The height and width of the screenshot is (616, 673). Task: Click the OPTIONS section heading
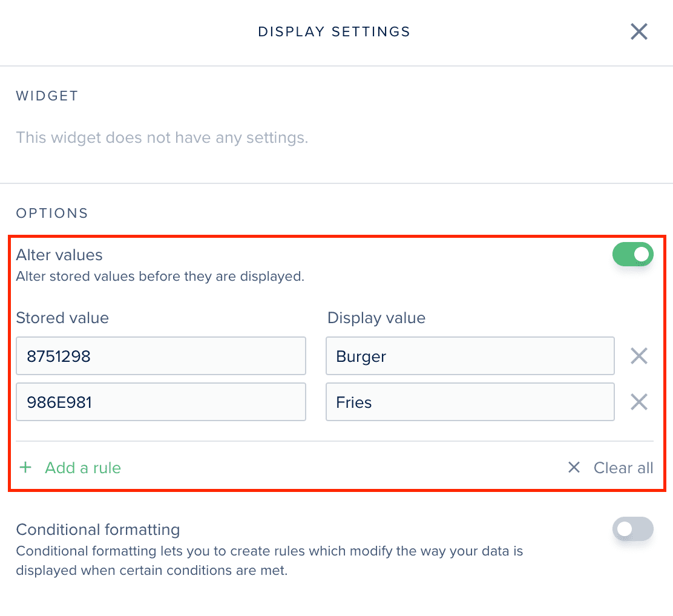coord(52,213)
